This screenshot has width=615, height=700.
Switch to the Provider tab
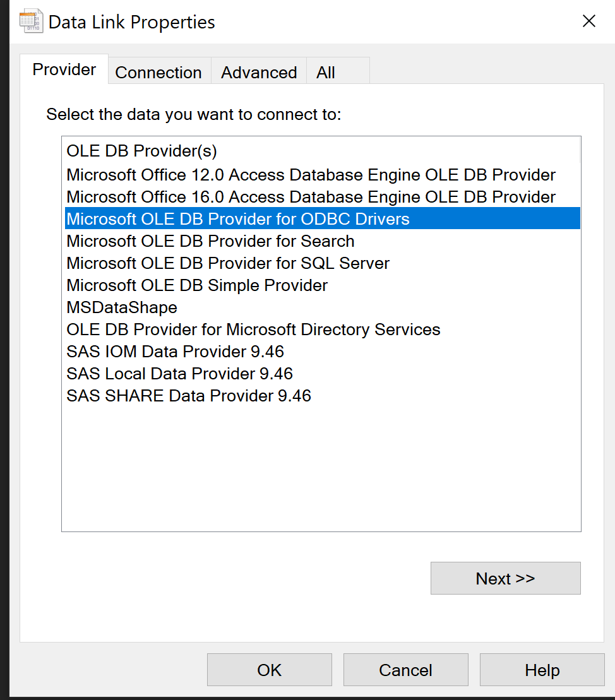64,69
